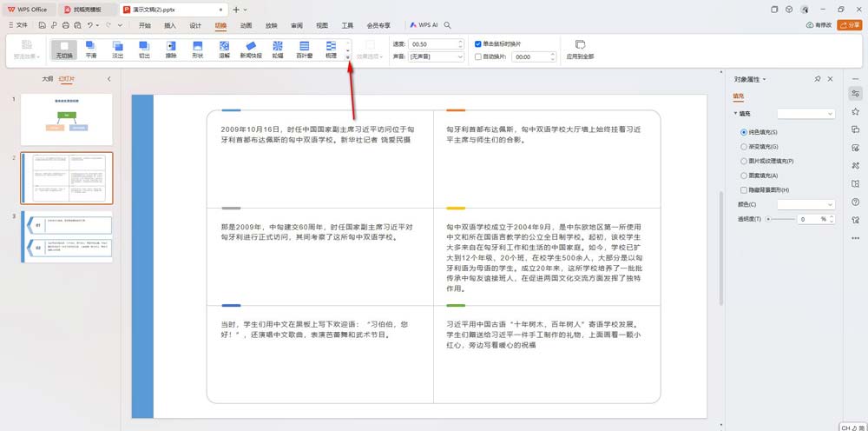The width and height of the screenshot is (868, 431).
Task: Apply the 百叶窗 blinds transition
Action: pos(304,50)
